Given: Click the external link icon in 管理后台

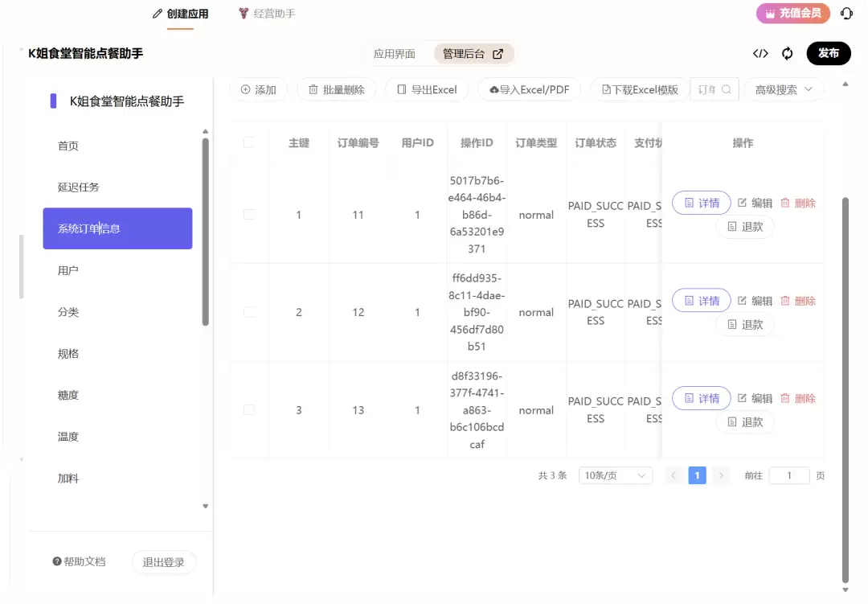Looking at the screenshot, I should click(497, 54).
